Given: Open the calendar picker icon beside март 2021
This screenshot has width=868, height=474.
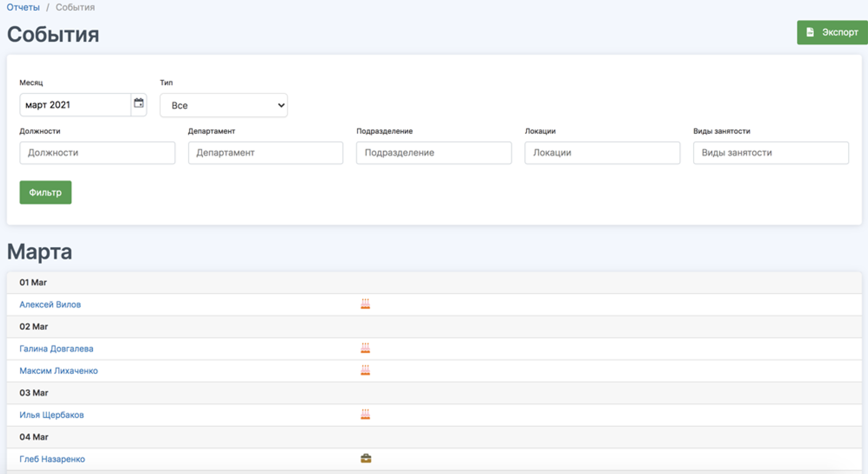Looking at the screenshot, I should [139, 104].
